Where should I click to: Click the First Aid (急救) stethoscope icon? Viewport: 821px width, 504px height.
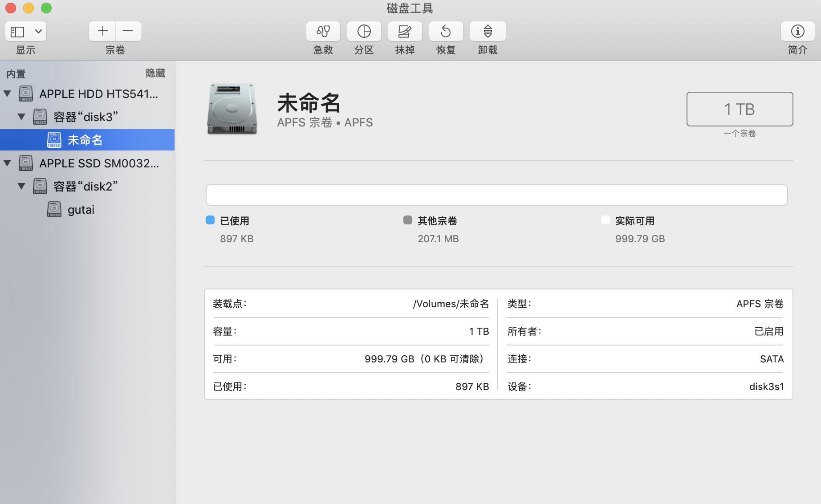(x=323, y=31)
